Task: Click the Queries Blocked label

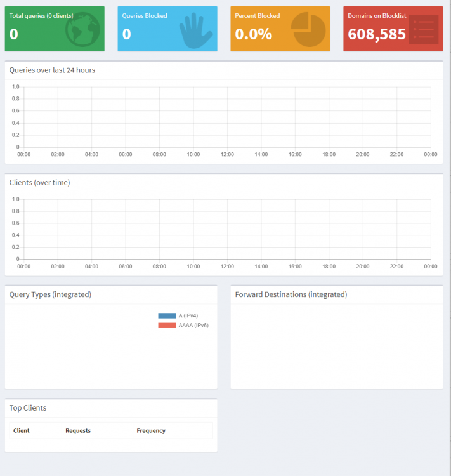Action: (145, 15)
